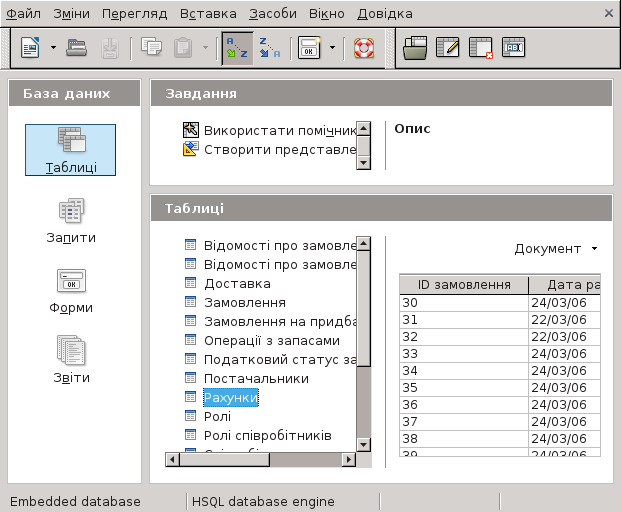The image size is (621, 512).
Task: Click the Delete table icon
Action: [x=480, y=48]
